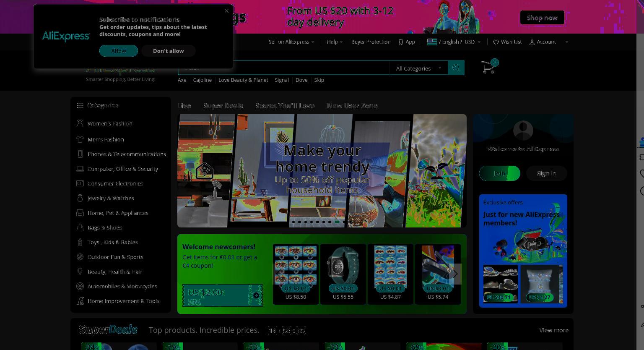Viewport: 644px width, 350px height.
Task: Click the SuperDeals countdown timer
Action: 287,331
